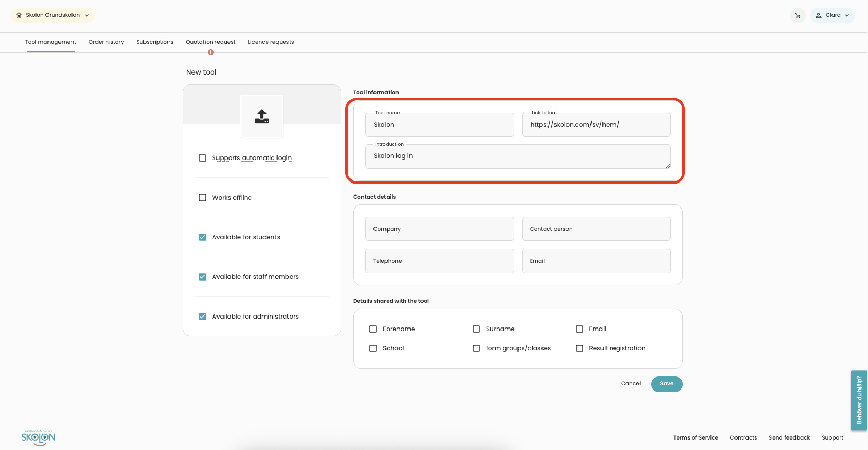Click into the Company input field

coord(439,229)
